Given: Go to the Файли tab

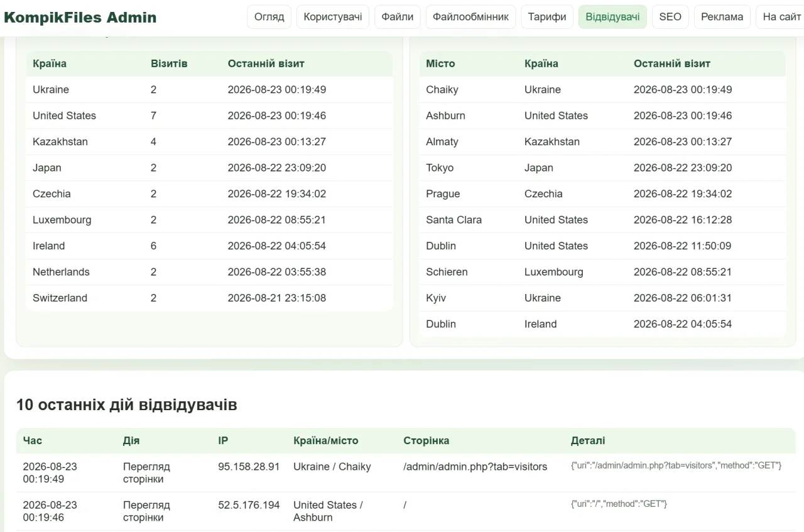Looking at the screenshot, I should (x=398, y=17).
